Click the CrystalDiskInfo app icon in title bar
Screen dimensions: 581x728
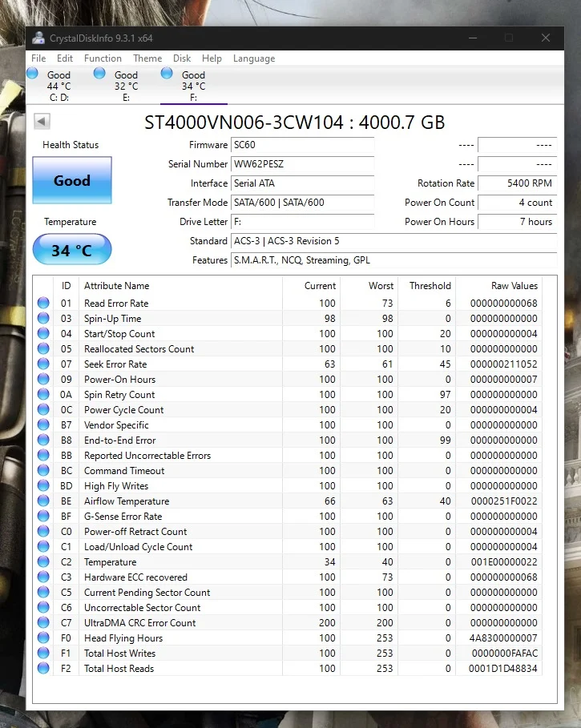(x=38, y=38)
